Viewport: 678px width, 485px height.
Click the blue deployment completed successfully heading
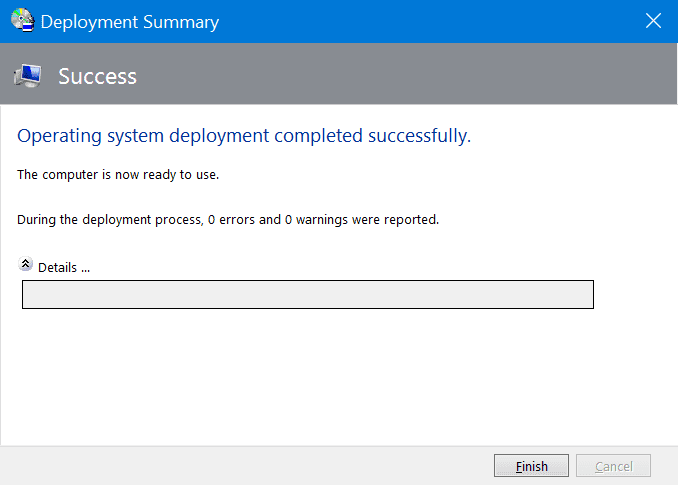coord(244,136)
